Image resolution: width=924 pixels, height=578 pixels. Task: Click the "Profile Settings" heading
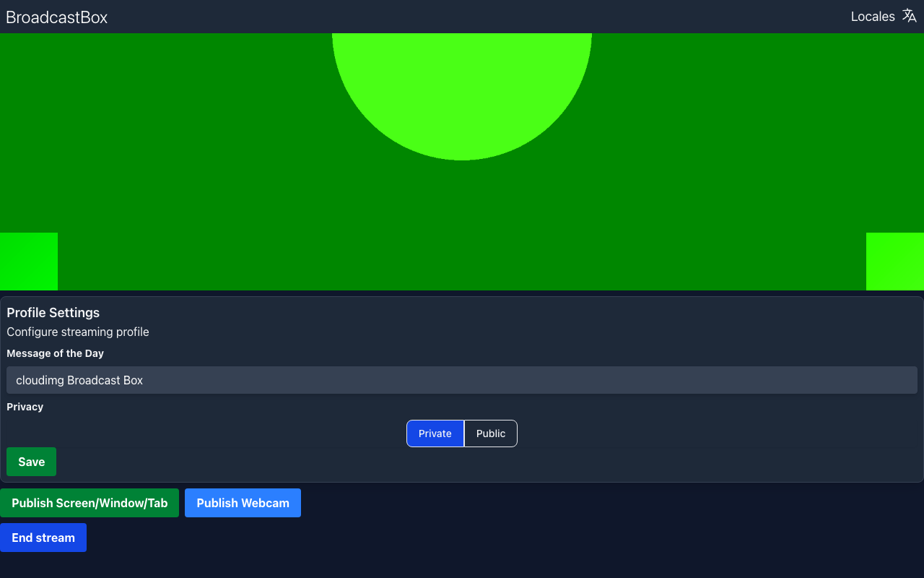(53, 313)
